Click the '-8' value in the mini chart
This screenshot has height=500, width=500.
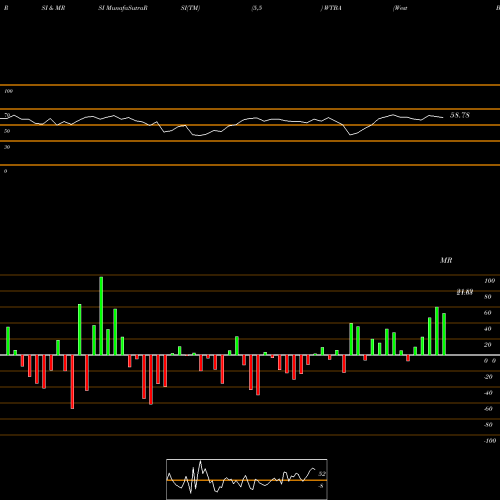point(321,486)
